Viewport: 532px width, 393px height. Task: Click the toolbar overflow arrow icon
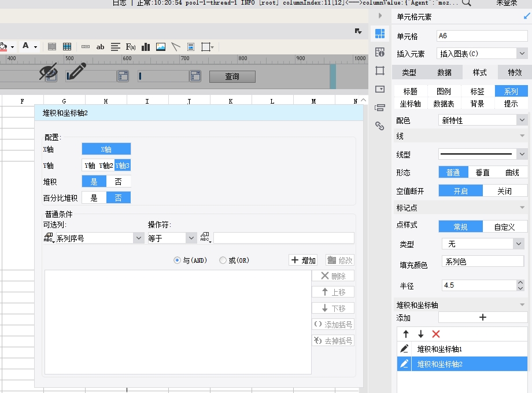(x=359, y=31)
